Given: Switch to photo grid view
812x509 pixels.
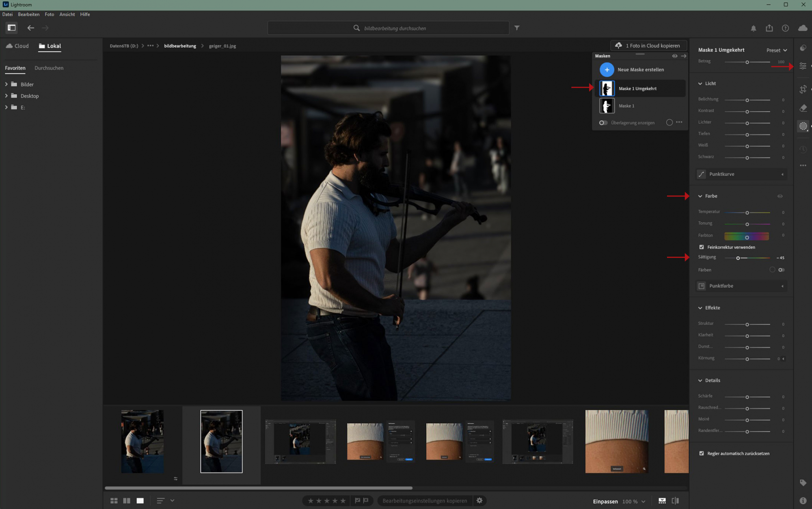Looking at the screenshot, I should (114, 500).
